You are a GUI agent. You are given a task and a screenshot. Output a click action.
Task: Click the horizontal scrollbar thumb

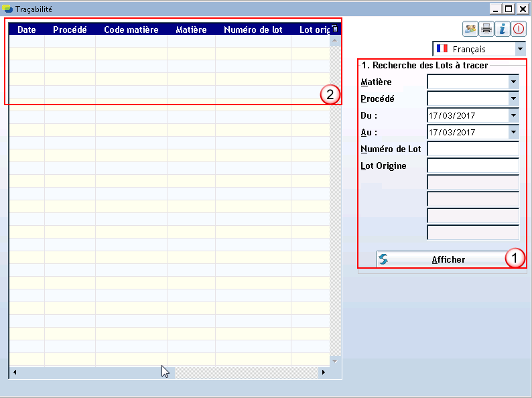[x=97, y=373]
